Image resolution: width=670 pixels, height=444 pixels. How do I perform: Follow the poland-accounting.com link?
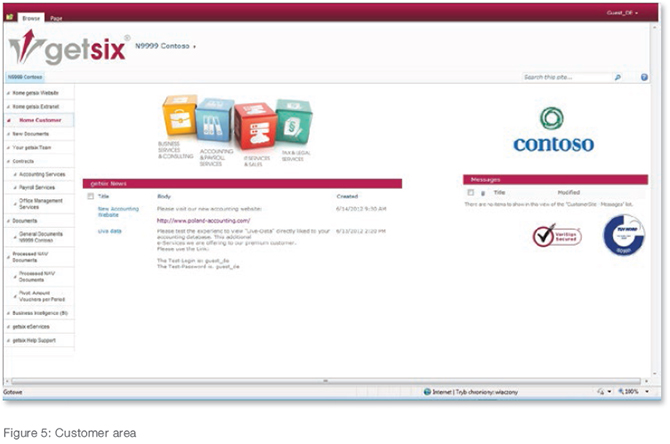point(203,221)
